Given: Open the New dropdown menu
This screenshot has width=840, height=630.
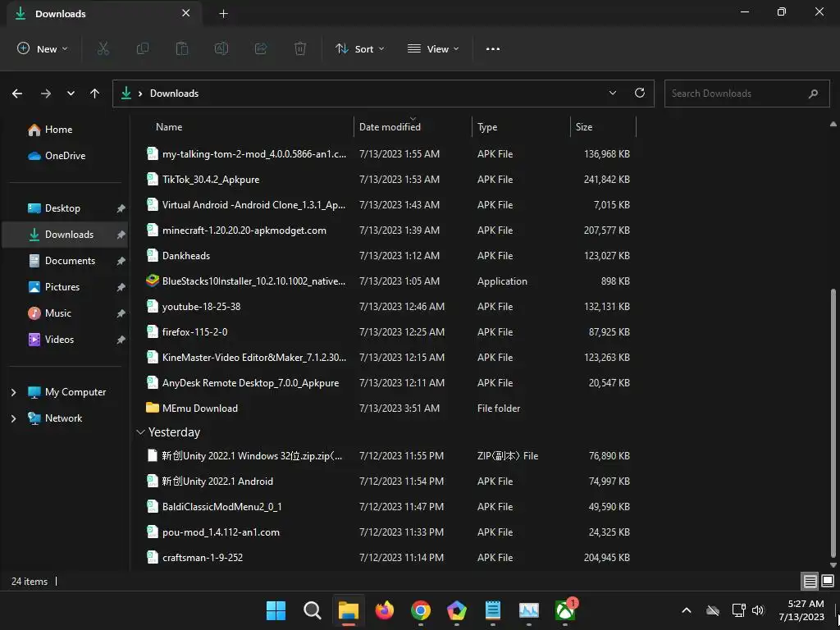Looking at the screenshot, I should tap(43, 48).
